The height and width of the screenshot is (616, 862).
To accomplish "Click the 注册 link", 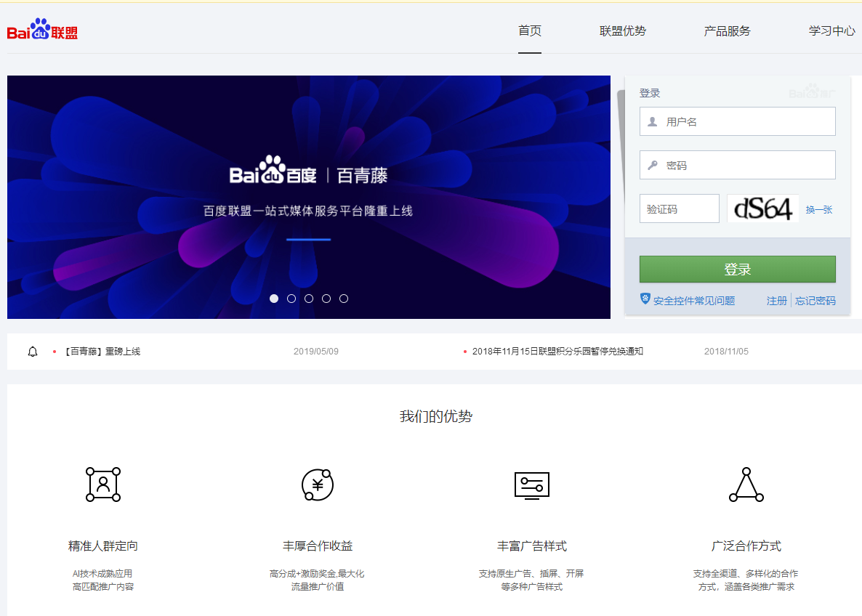I will pos(777,301).
